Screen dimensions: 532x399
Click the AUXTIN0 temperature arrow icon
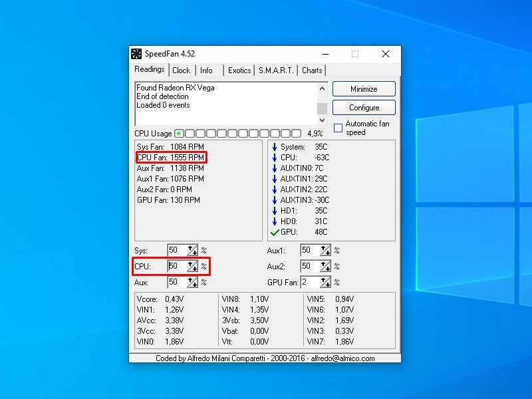point(275,168)
